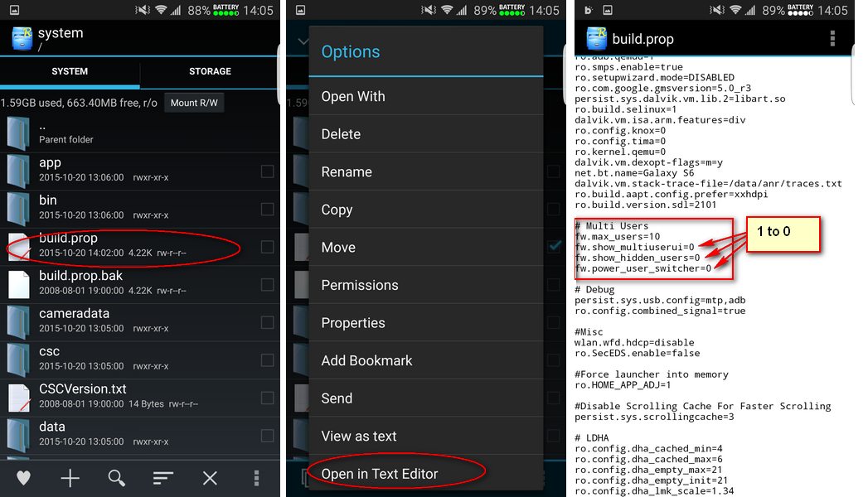
Task: Tap Wi-Fi icon in first phone status bar
Action: [x=161, y=10]
